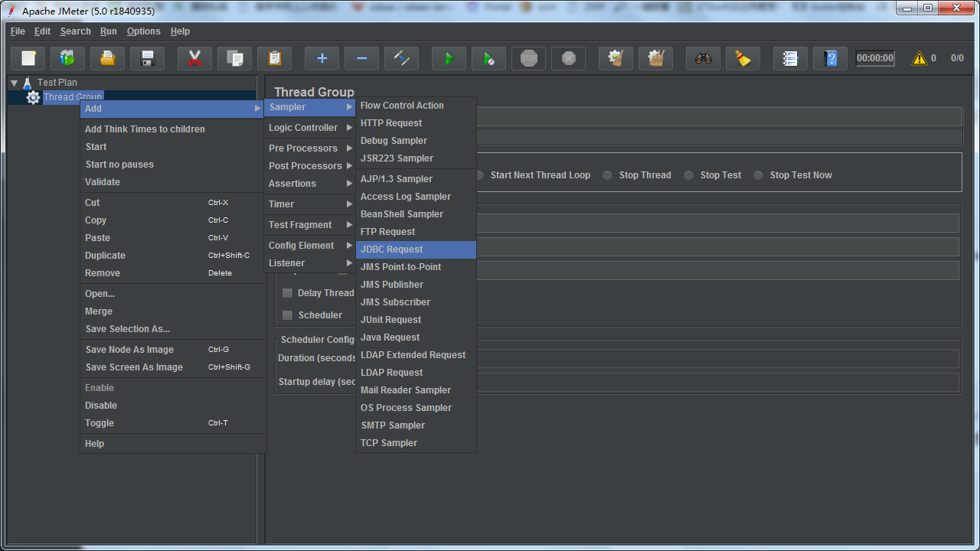This screenshot has width=980, height=551.
Task: Choose HTTP Request sampler
Action: (416, 123)
